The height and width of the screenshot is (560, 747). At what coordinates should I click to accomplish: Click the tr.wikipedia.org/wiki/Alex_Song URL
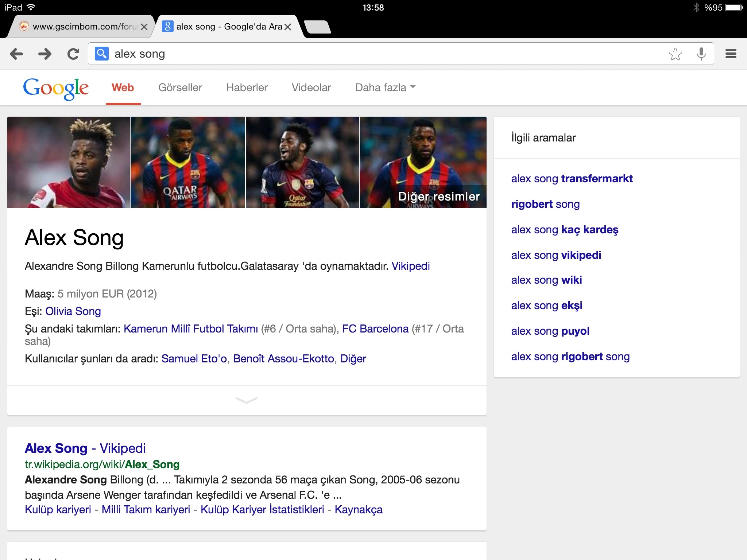pos(102,464)
